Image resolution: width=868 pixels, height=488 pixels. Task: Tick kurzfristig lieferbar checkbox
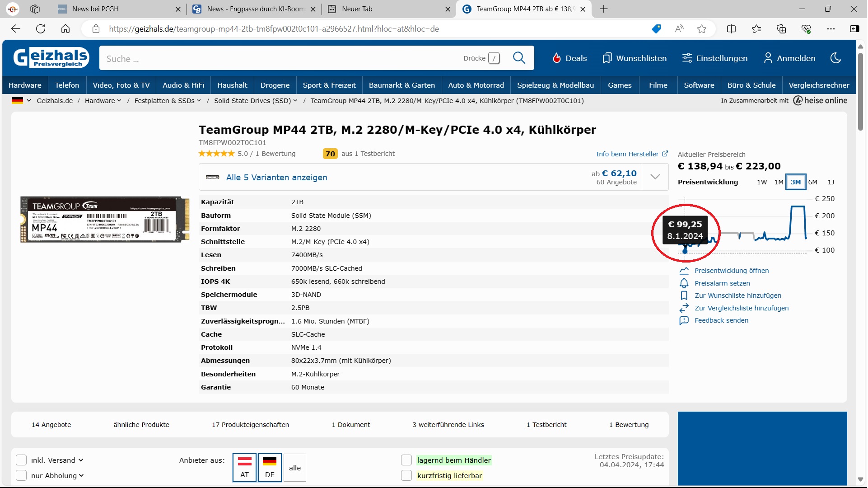(406, 475)
